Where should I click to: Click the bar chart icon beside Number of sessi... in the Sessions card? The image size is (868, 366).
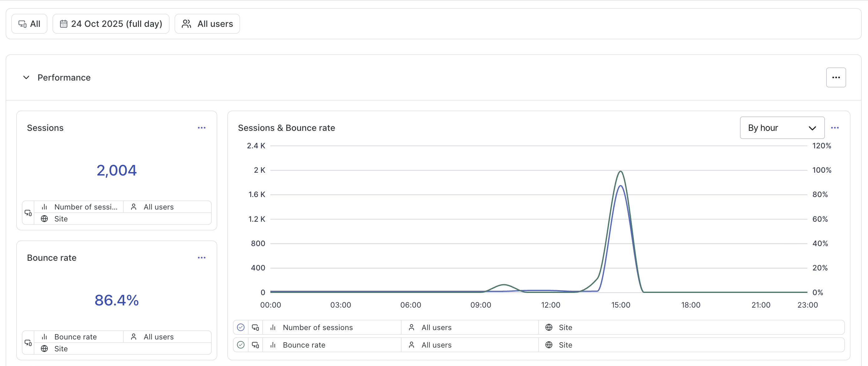click(44, 207)
